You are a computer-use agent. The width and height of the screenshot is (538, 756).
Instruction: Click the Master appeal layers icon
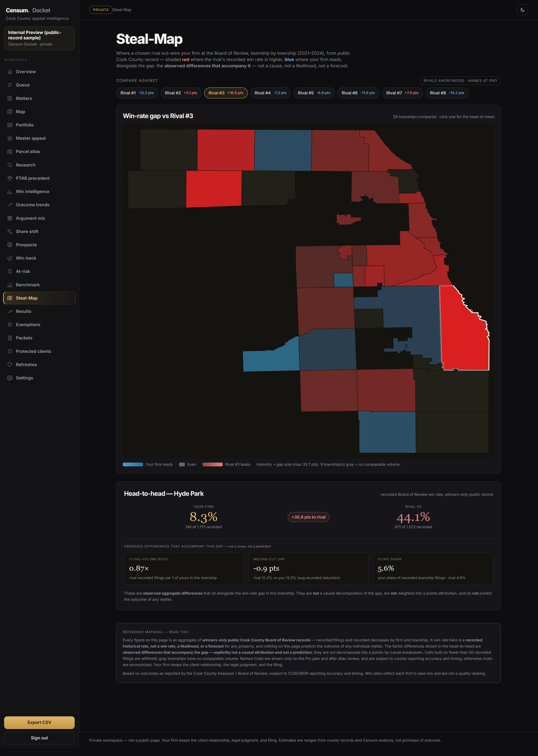pos(10,138)
